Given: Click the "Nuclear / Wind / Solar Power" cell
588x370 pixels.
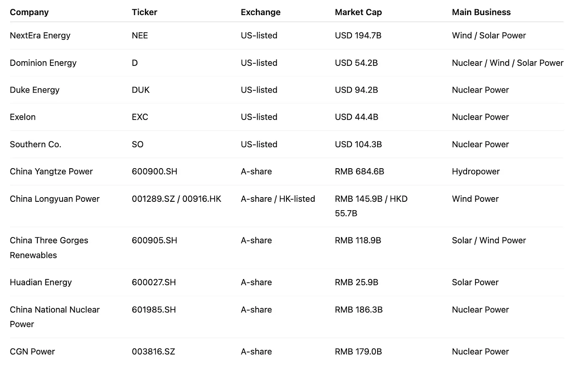Looking at the screenshot, I should (508, 63).
